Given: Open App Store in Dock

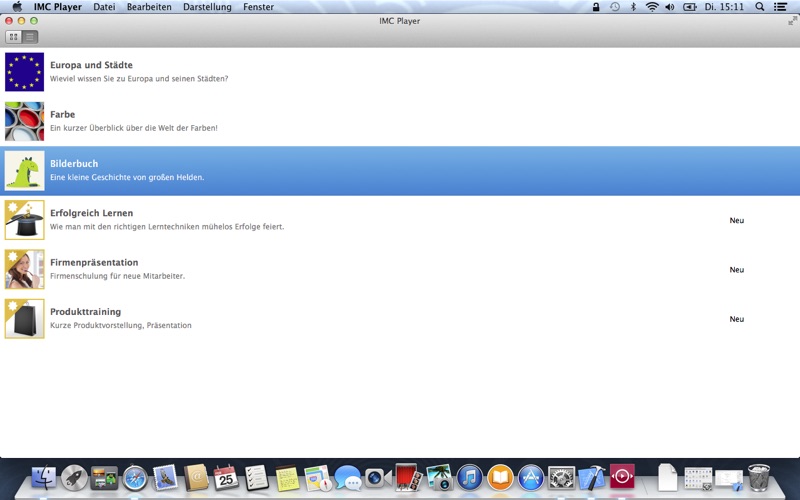Looking at the screenshot, I should click(531, 478).
